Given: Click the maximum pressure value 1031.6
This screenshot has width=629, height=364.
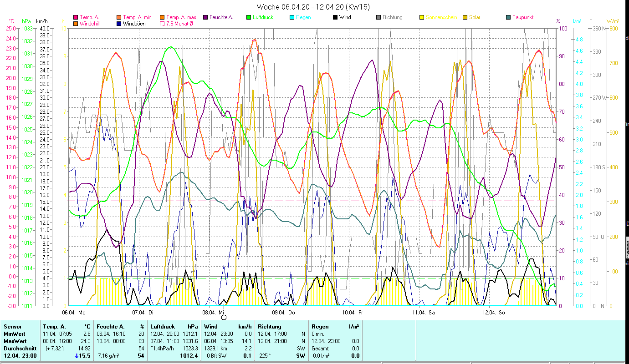Looking at the screenshot, I should 190,341.
